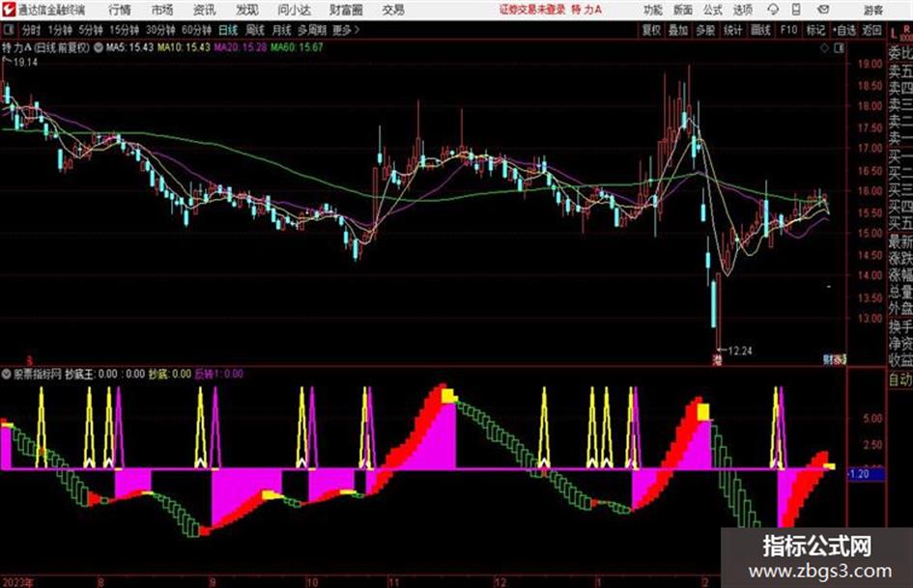Click the 港 marker below the chart

coord(717,360)
